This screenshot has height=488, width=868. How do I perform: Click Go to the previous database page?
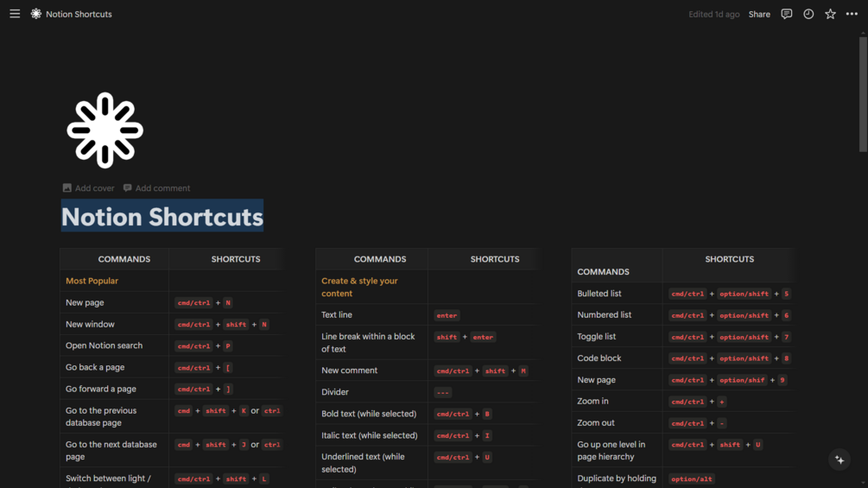(x=114, y=416)
